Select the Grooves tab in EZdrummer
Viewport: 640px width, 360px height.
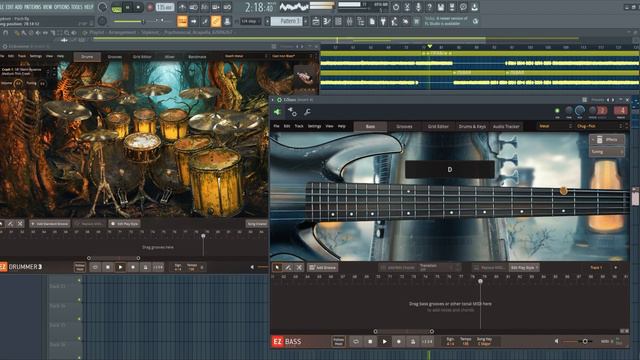point(115,57)
